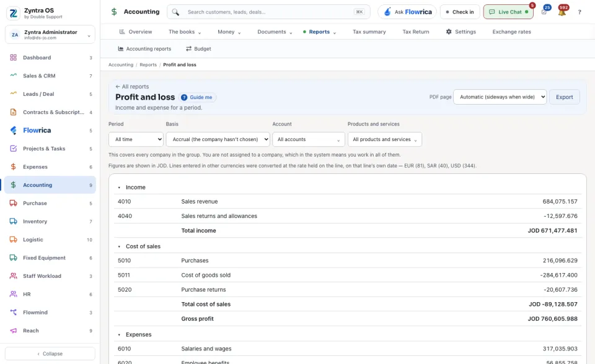Expand the Zyntra Administrator account switcher
The image size is (595, 364).
tap(50, 35)
